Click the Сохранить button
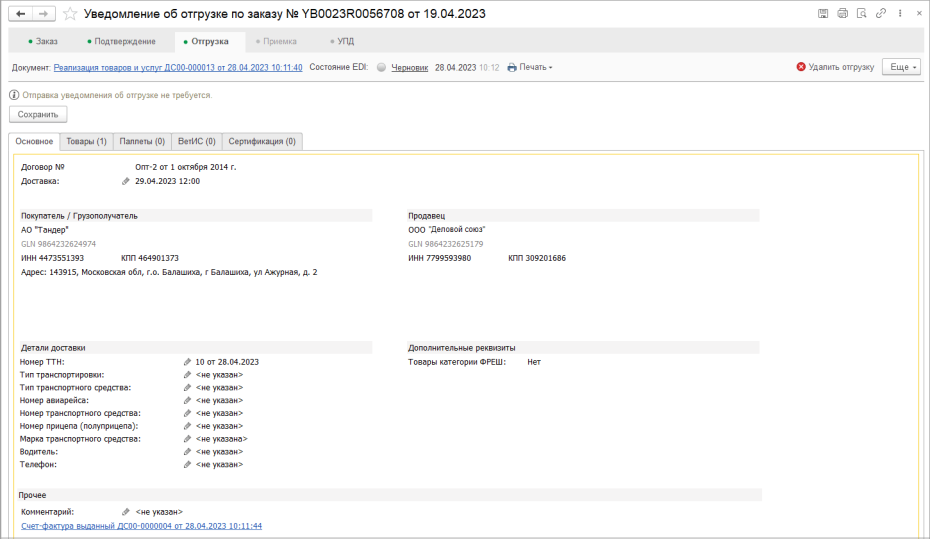 tap(38, 114)
